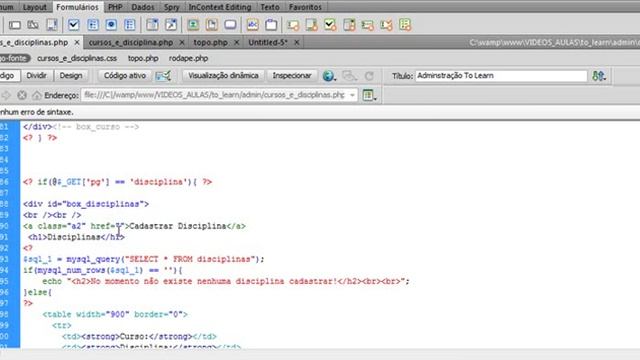This screenshot has height=360, width=640.
Task: Insert Spry Validation Password
Action: pyautogui.click(x=367, y=25)
